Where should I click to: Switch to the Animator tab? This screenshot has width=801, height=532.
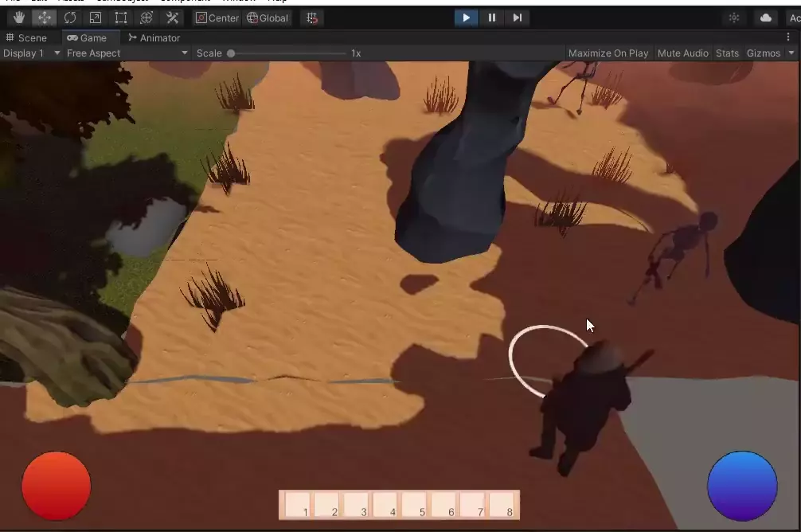click(154, 37)
